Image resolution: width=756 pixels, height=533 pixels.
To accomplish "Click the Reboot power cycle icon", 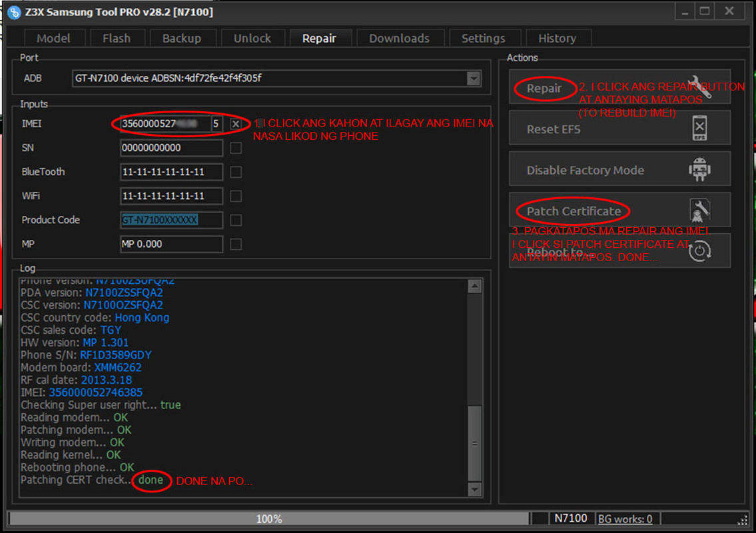I will [x=699, y=251].
